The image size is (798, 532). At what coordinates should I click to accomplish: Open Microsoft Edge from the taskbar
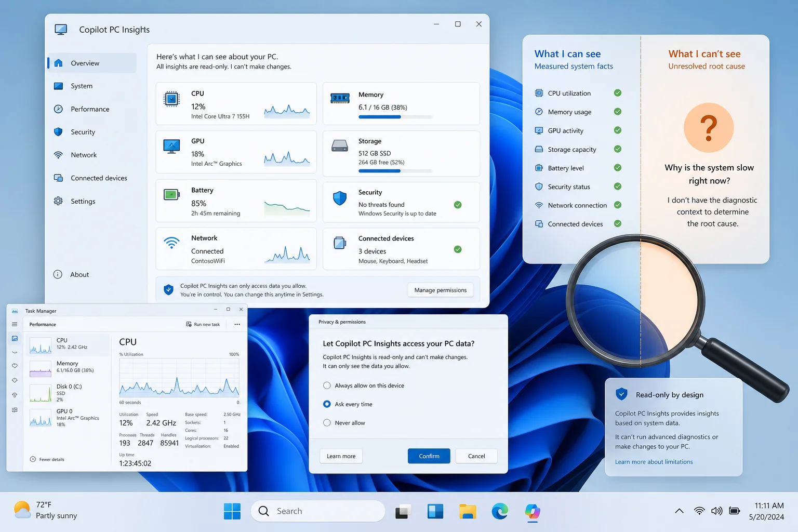500,512
